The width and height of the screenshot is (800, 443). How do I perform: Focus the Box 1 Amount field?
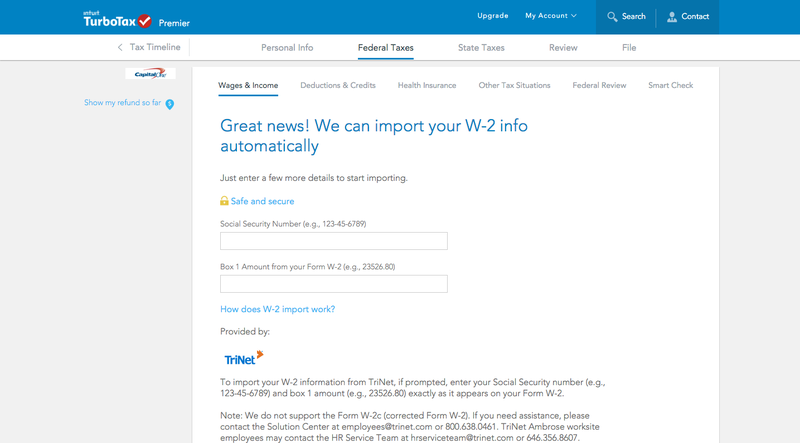point(334,284)
